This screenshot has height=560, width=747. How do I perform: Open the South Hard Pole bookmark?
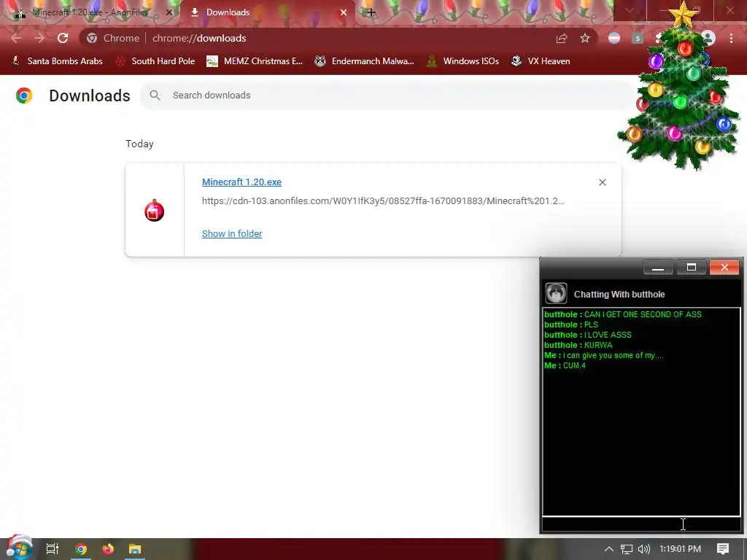pos(155,61)
